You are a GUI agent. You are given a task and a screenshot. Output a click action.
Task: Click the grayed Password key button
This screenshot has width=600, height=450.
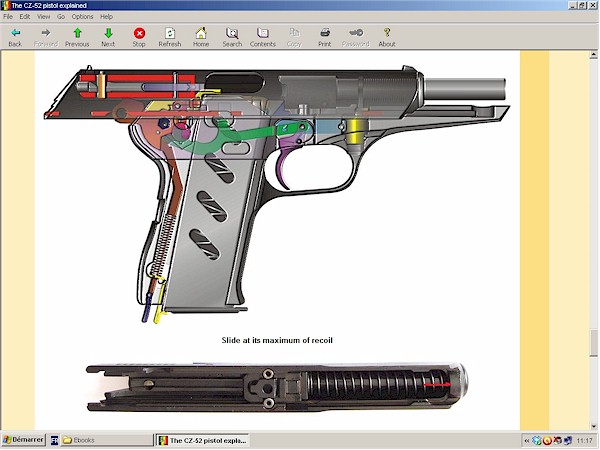[356, 37]
